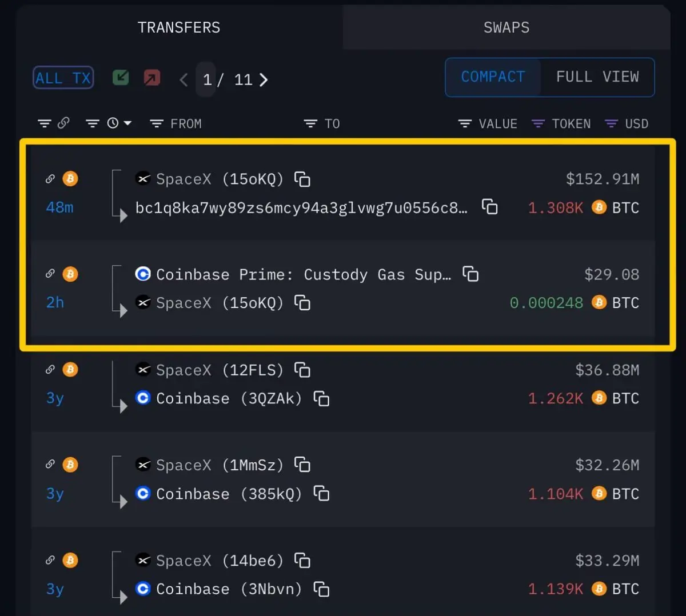Open the time filter dropdown

109,123
